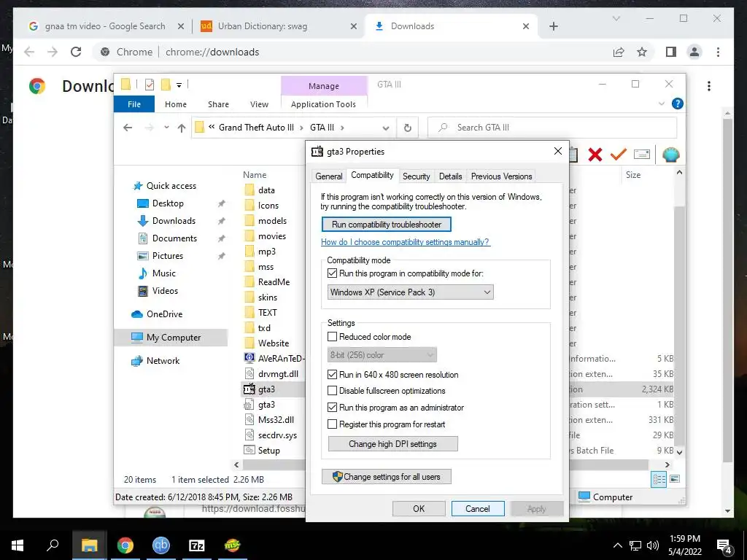This screenshot has height=560, width=747.
Task: Click the share icon in Chrome address bar
Action: [619, 52]
